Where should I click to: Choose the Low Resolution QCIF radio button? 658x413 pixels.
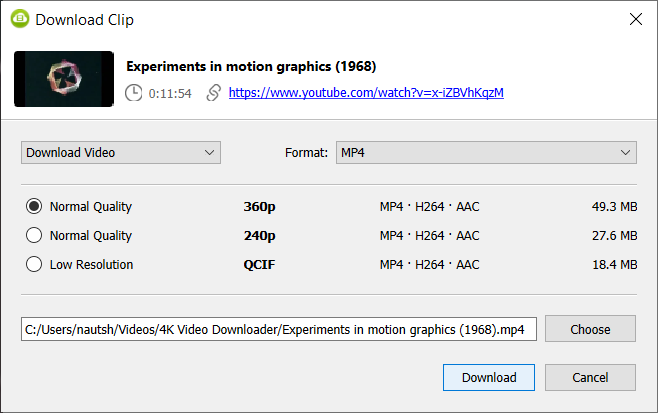34,264
